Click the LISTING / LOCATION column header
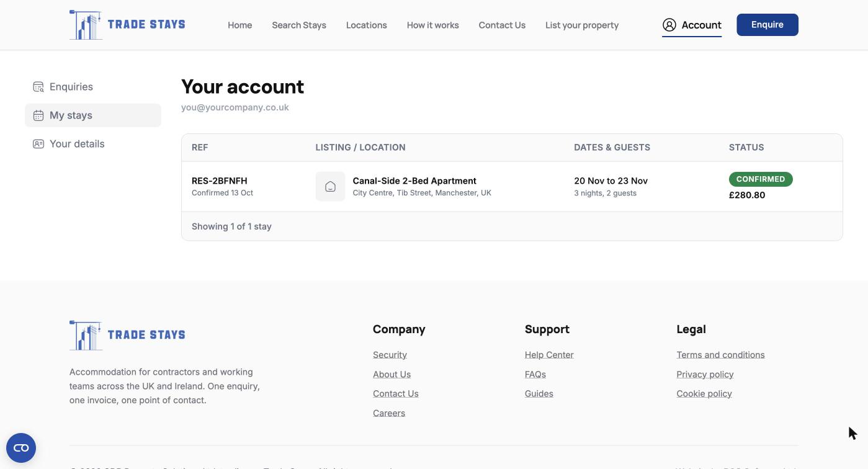The image size is (868, 469). tap(360, 148)
